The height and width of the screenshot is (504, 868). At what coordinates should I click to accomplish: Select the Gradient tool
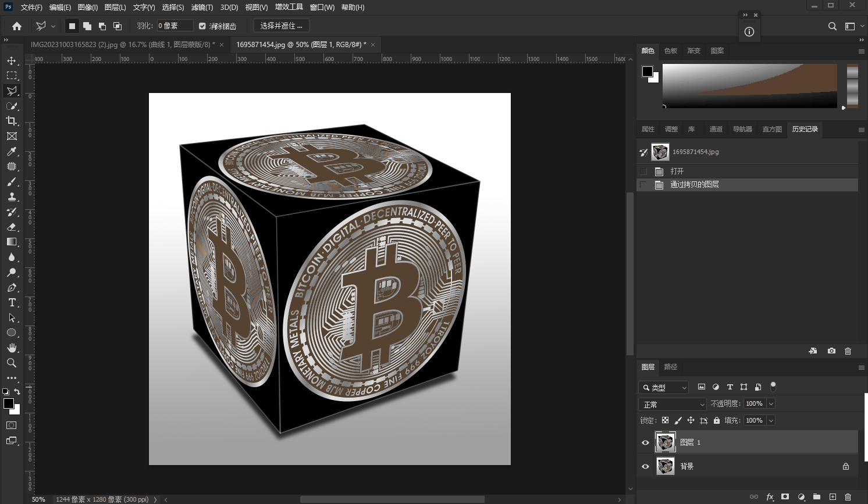pos(12,242)
